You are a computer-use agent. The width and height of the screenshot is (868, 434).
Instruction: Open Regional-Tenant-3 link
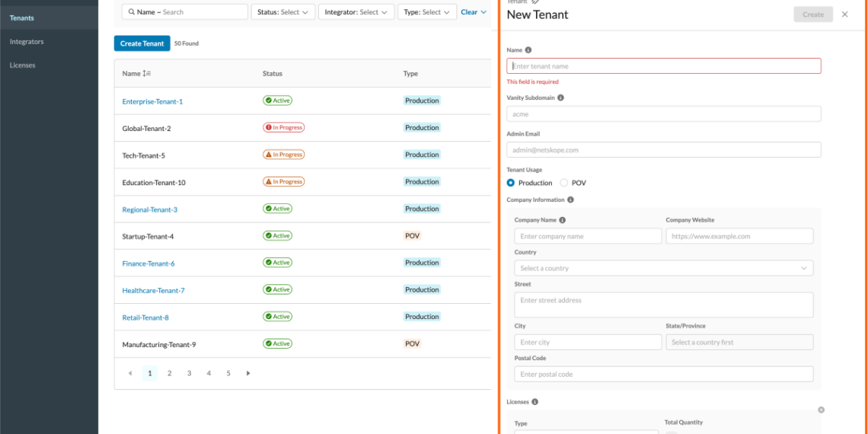point(149,210)
